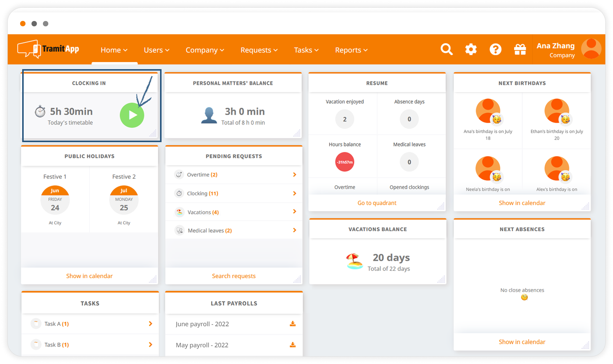Viewport: 613px width, 364px height.
Task: Open the Reports dropdown
Action: [x=351, y=50]
